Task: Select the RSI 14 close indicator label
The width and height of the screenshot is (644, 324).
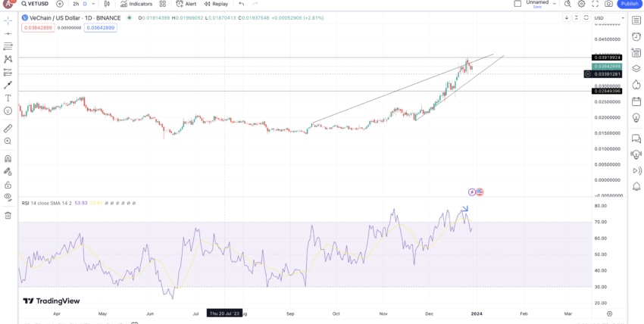Action: pos(47,203)
